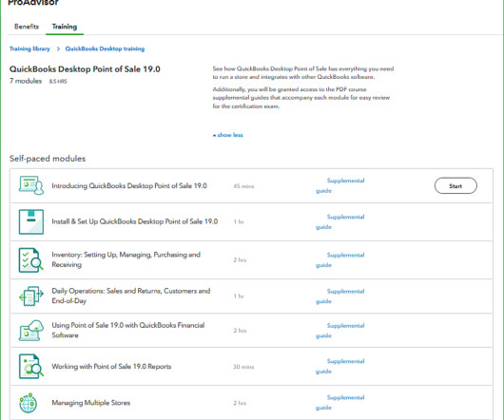
Task: Select 'Managing Multiple Stores' module title
Action: pos(91,403)
